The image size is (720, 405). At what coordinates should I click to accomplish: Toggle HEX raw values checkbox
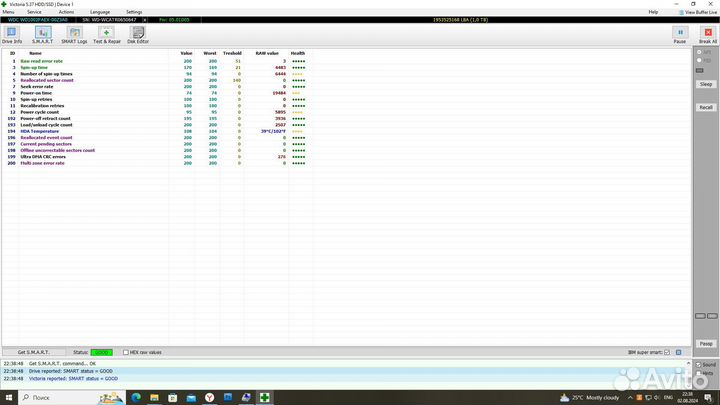[x=125, y=352]
